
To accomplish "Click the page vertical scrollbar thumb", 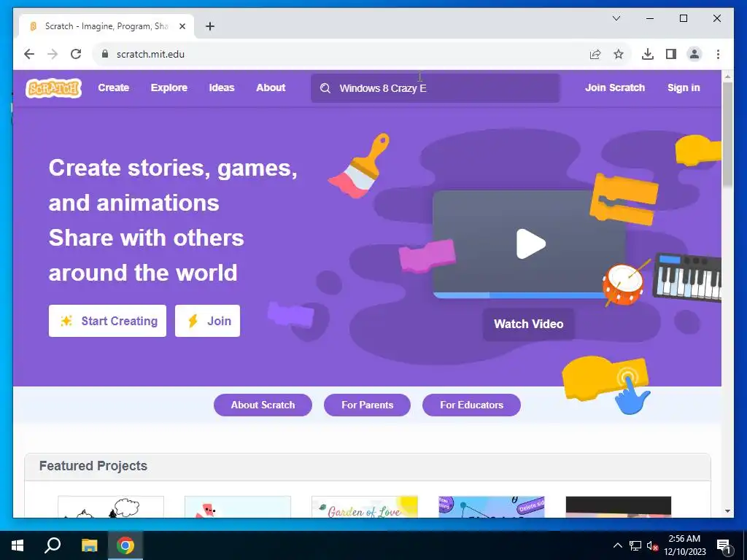I will tap(727, 136).
